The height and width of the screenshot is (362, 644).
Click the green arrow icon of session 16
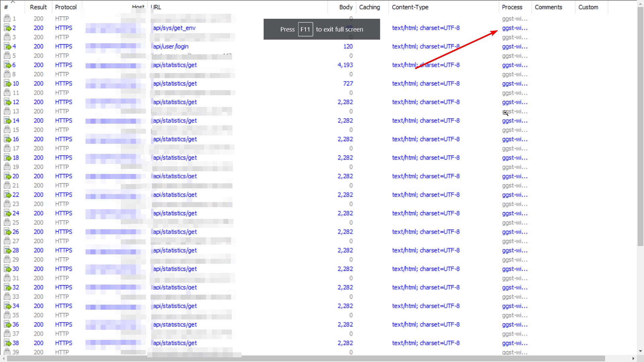(7, 139)
